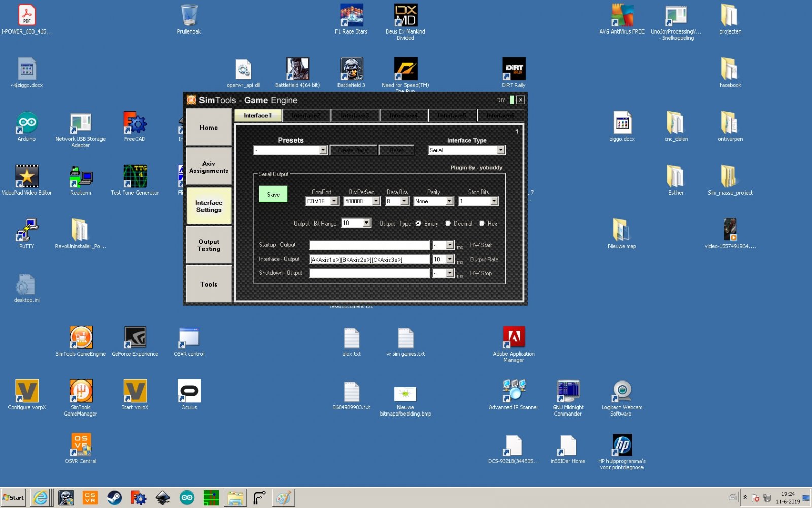This screenshot has width=812, height=508.
Task: Open the Oculus desktop shortcut
Action: point(189,395)
